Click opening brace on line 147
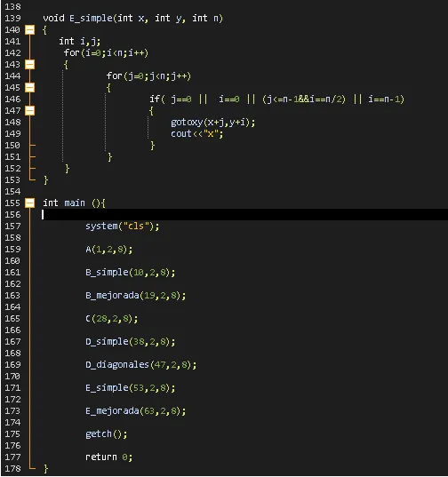This screenshot has height=477, width=448. click(x=151, y=111)
